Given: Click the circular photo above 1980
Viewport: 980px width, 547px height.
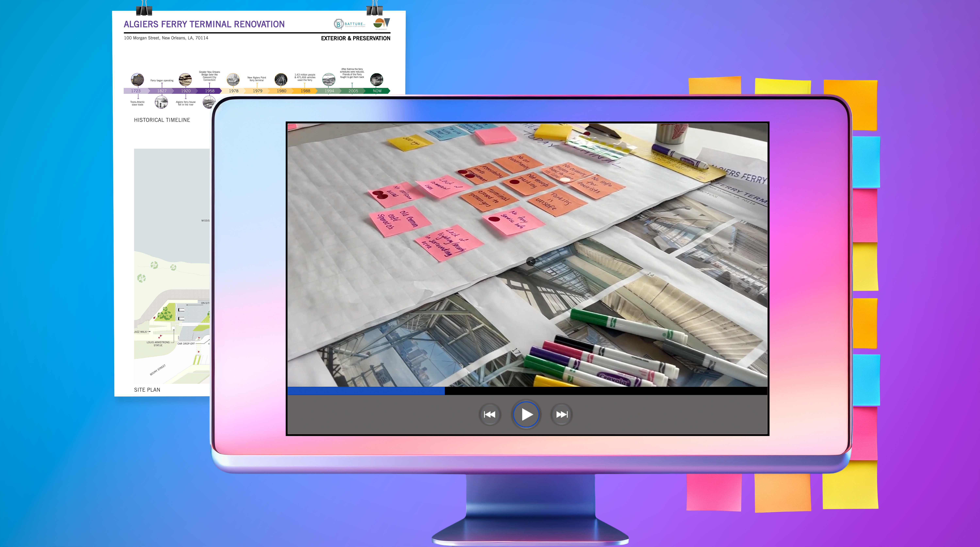Looking at the screenshot, I should (x=281, y=79).
